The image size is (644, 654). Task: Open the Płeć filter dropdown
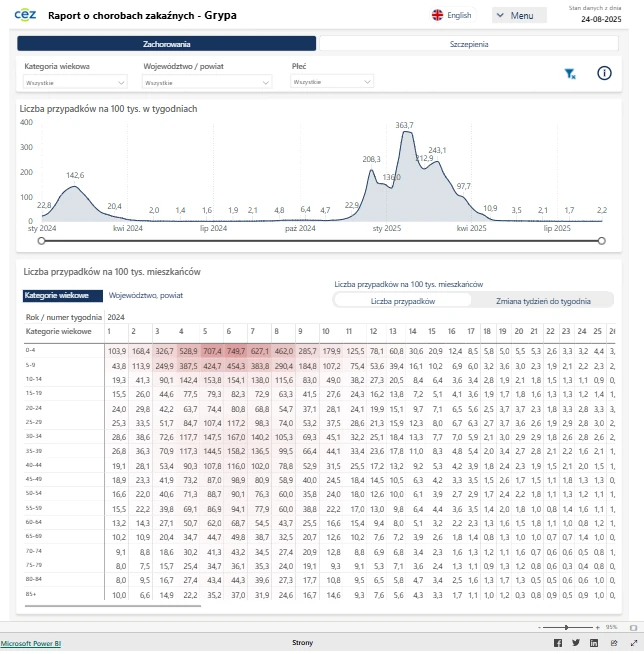(x=332, y=82)
